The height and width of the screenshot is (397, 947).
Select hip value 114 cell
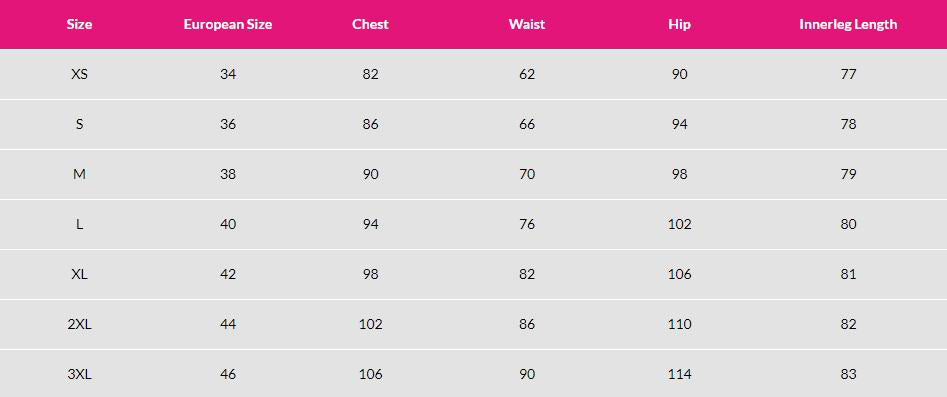tap(679, 375)
